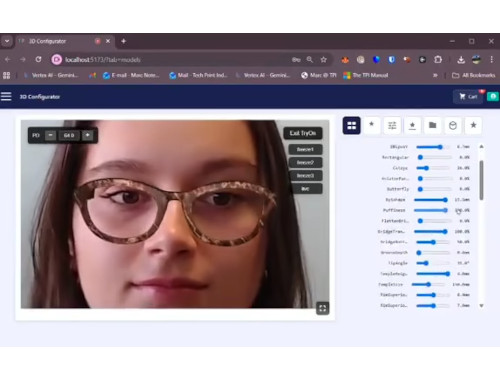This screenshot has width=500, height=380.
Task: Click the Cateye slider handle
Action: point(426,168)
